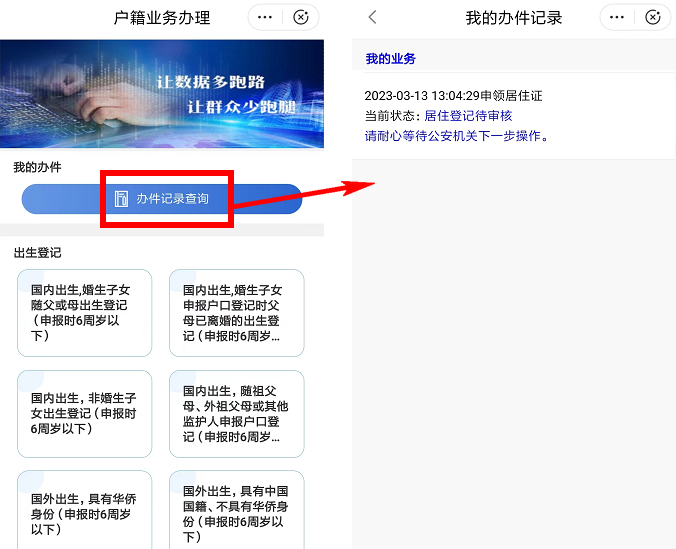Screen dimensions: 676x549
Task: Tap the 让数据多跑路 banner image
Action: tap(162, 94)
